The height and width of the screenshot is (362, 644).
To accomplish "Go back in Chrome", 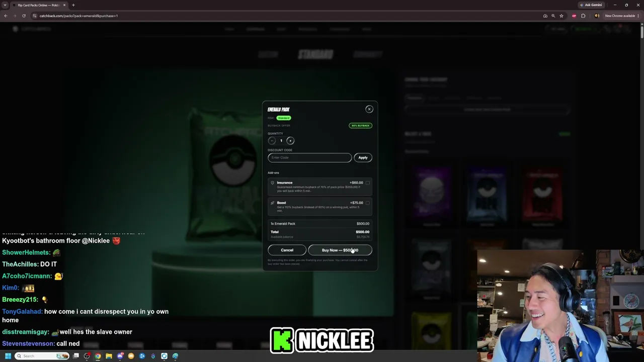I will coord(6,16).
